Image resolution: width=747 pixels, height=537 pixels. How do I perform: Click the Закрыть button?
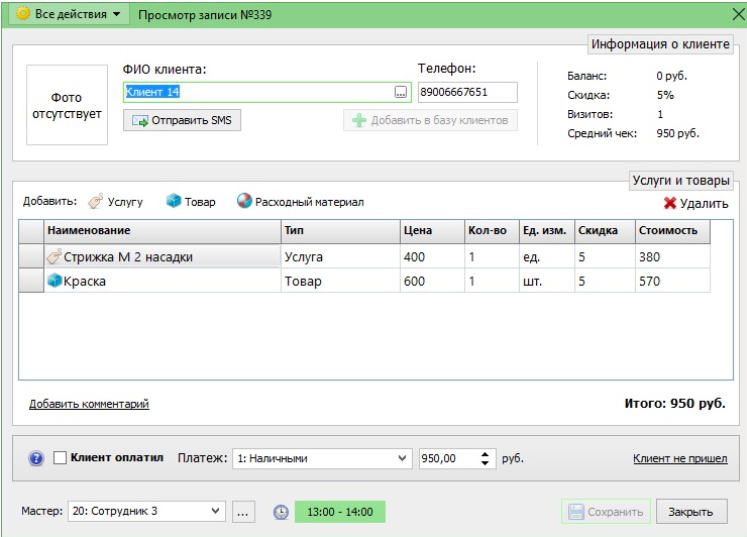point(692,512)
